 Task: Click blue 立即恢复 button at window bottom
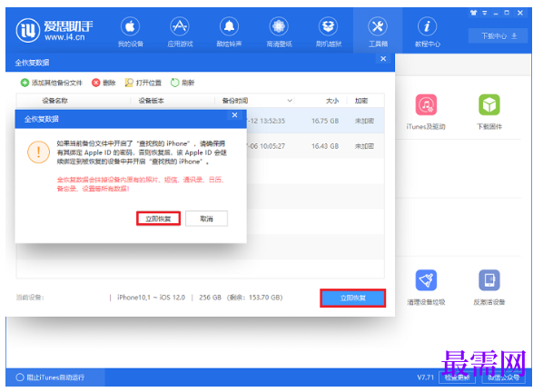click(353, 298)
